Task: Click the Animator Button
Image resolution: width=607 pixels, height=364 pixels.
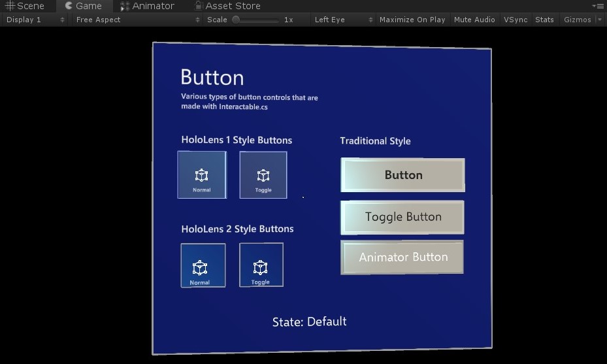Action: click(x=402, y=257)
